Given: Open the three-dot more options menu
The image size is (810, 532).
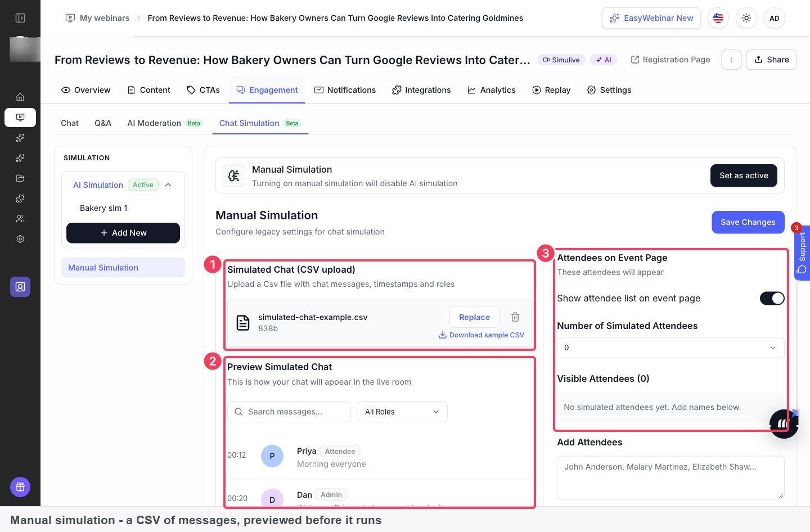Looking at the screenshot, I should coord(731,60).
